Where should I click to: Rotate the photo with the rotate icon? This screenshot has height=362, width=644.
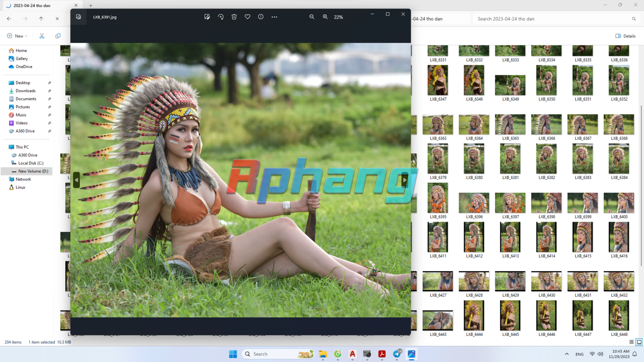[x=221, y=17]
